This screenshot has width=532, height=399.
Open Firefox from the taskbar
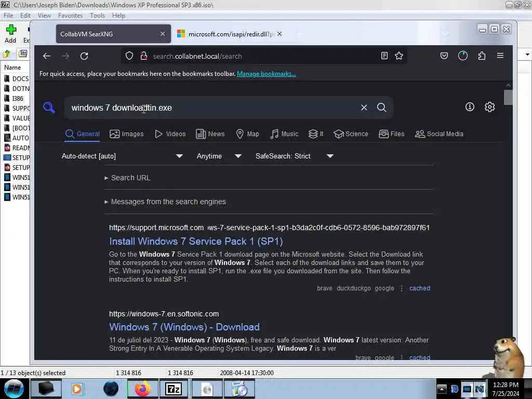click(x=143, y=389)
